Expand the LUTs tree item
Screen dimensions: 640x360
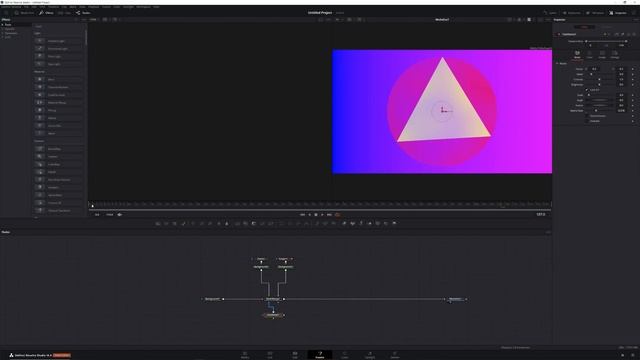(x=2, y=37)
